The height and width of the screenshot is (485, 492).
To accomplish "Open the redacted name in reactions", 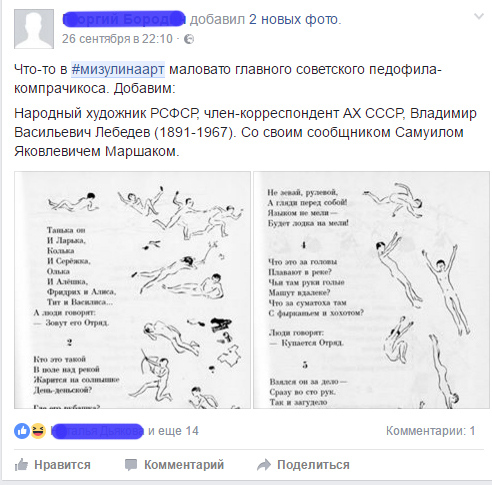I will click(x=97, y=431).
